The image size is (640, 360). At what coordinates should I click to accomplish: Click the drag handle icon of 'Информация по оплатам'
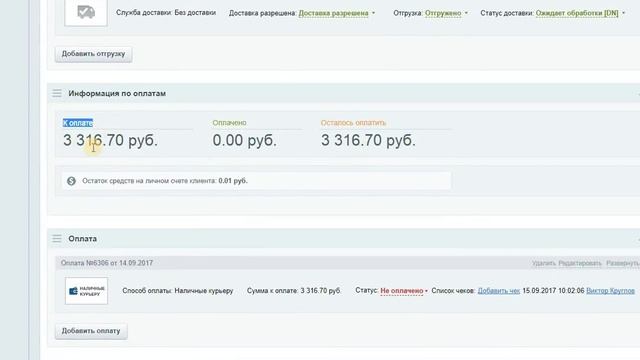pos(57,93)
